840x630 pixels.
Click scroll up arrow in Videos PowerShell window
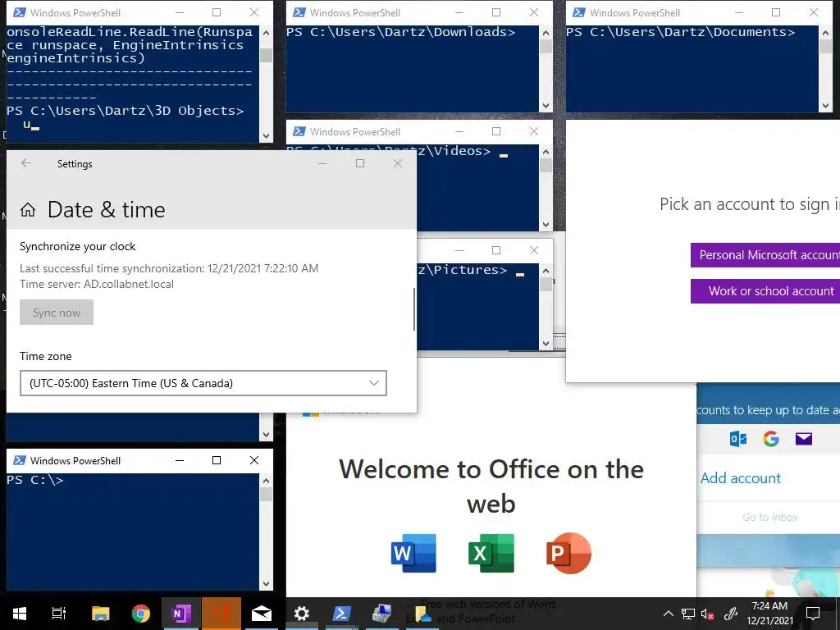coord(546,152)
